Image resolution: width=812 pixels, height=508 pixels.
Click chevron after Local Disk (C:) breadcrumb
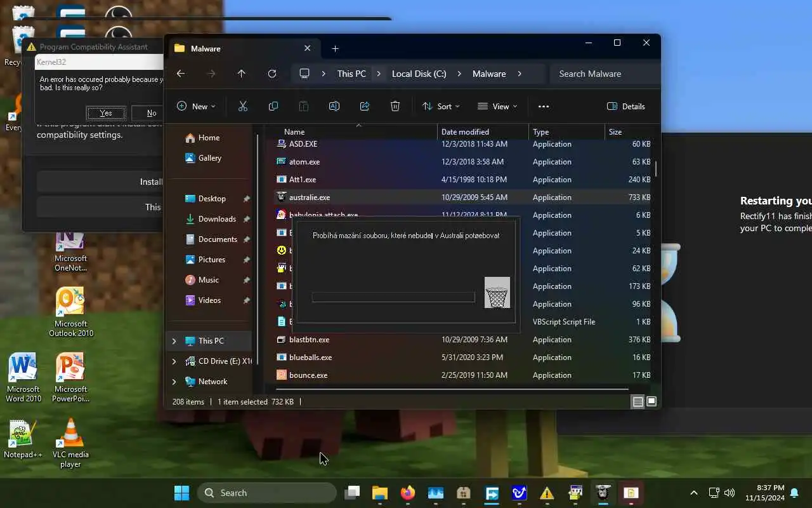point(459,74)
